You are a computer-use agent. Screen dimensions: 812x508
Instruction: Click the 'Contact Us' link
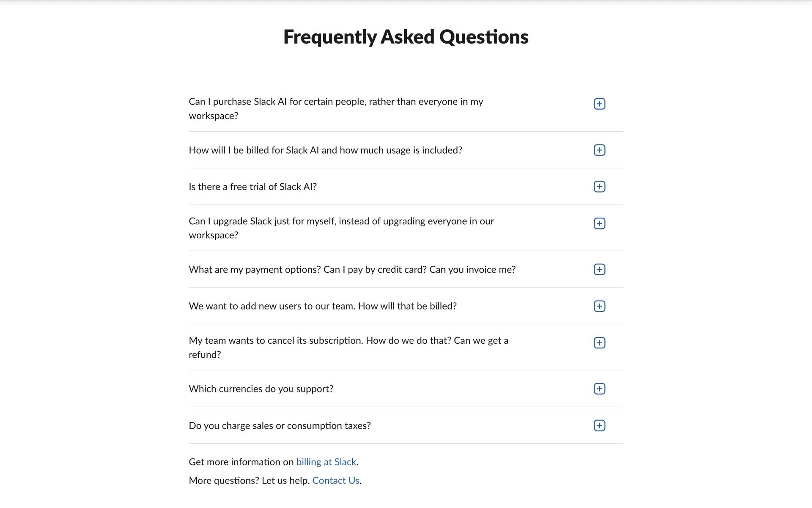click(336, 480)
